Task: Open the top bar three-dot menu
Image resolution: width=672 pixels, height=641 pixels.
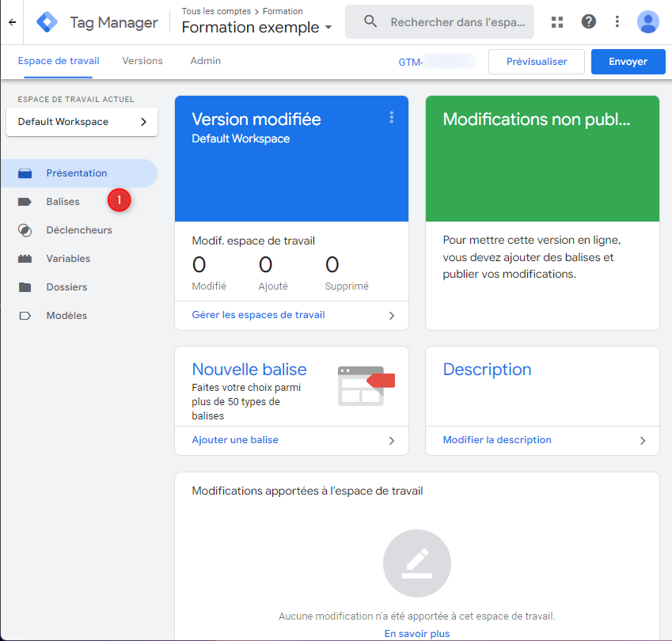Action: [x=617, y=21]
